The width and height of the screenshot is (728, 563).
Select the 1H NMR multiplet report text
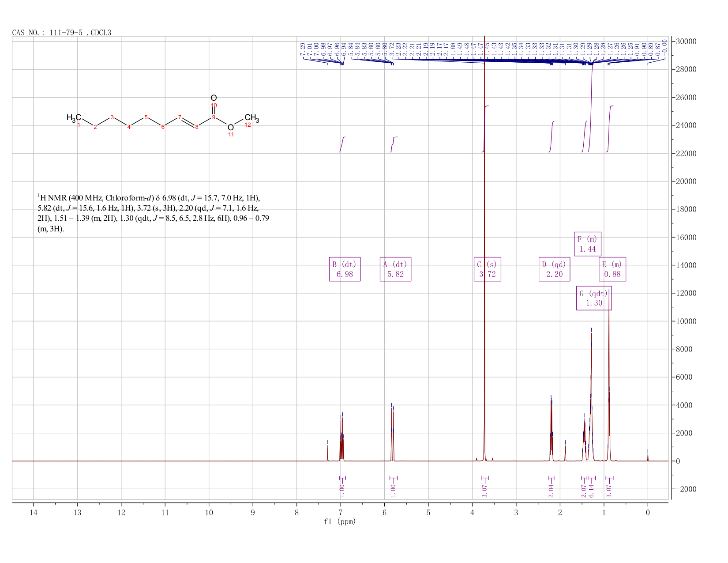[x=154, y=213]
